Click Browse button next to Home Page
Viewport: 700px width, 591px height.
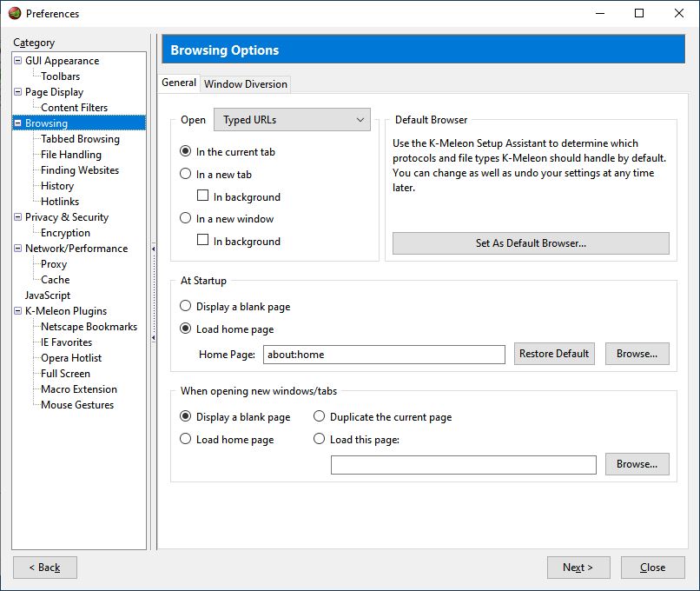tap(637, 354)
